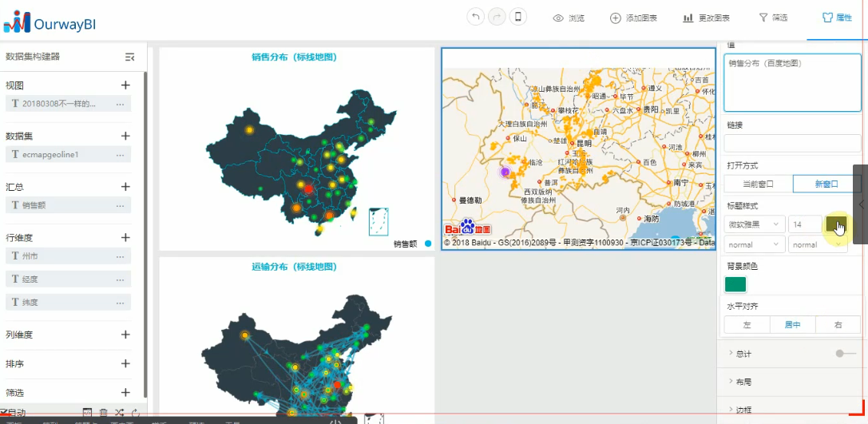
Task: Open the 微软雅黑 font dropdown
Action: tap(755, 224)
